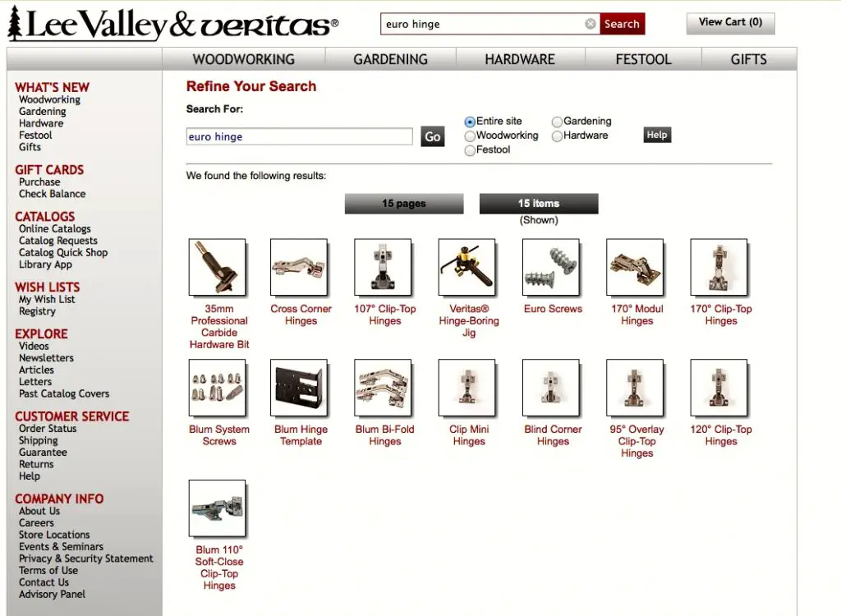Switch to the 15 pages results tab
The image size is (841, 616).
pyautogui.click(x=404, y=204)
